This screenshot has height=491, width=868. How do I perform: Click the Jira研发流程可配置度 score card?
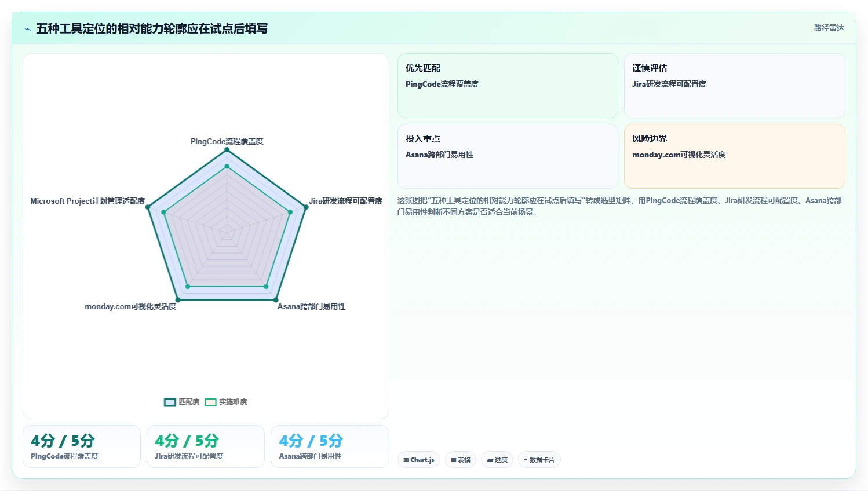(206, 446)
